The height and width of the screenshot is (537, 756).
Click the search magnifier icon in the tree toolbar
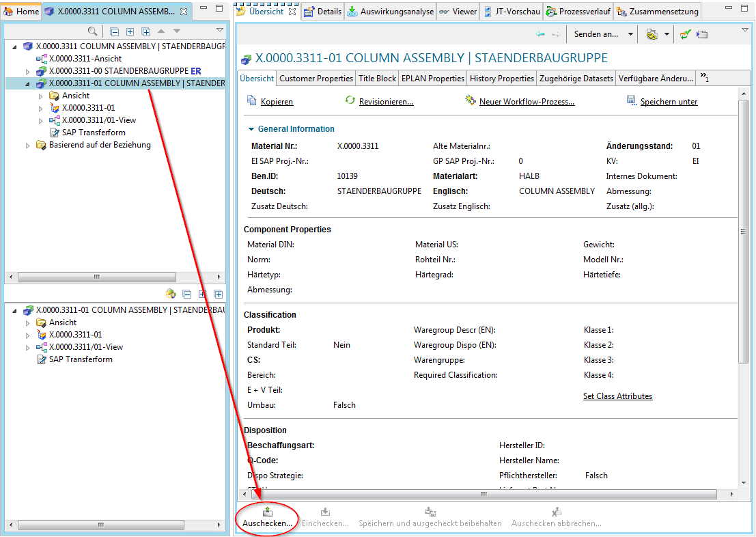click(x=92, y=31)
